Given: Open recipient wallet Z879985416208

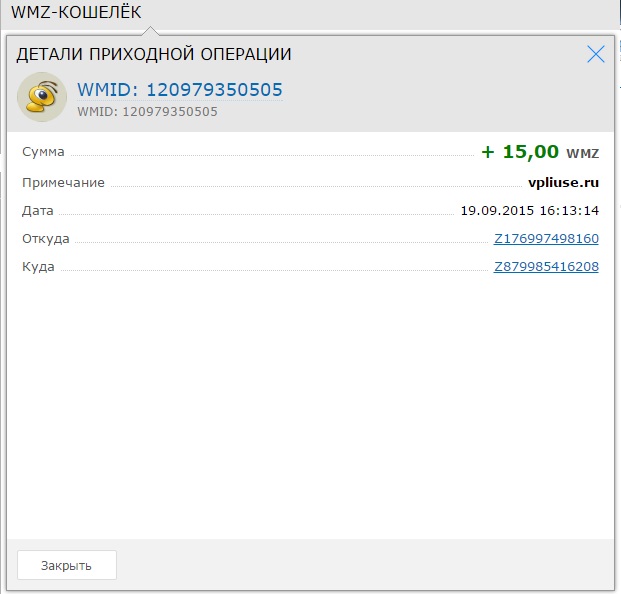Looking at the screenshot, I should (x=546, y=267).
